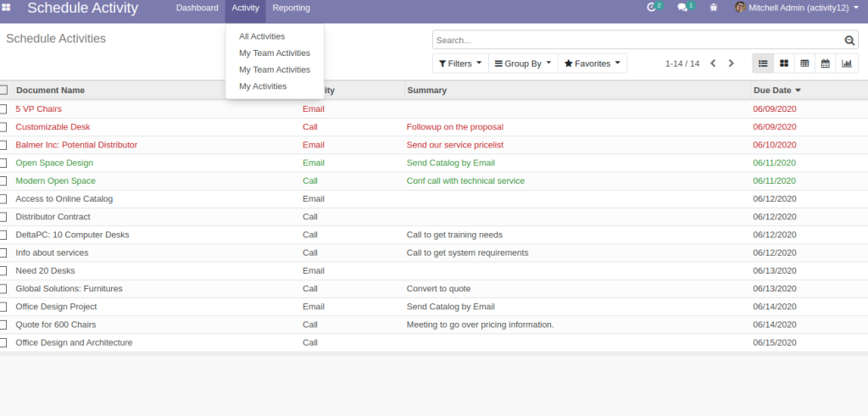Open the Quote for 600 Chairs record
The width and height of the screenshot is (868, 416).
[x=55, y=324]
